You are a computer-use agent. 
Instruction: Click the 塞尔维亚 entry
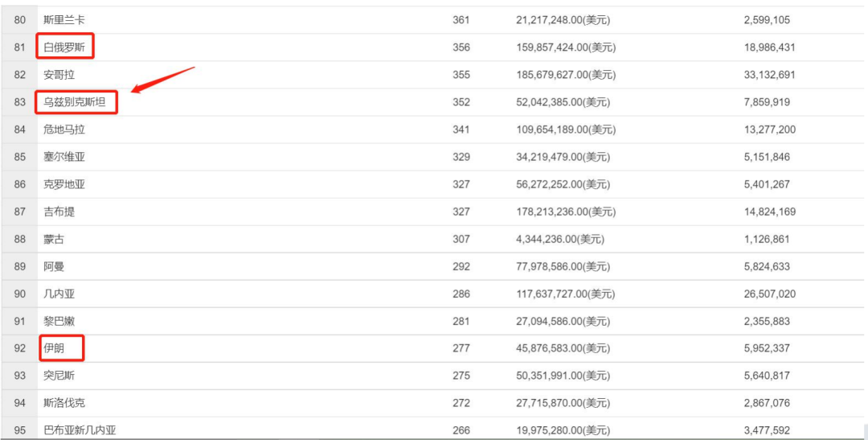click(64, 157)
